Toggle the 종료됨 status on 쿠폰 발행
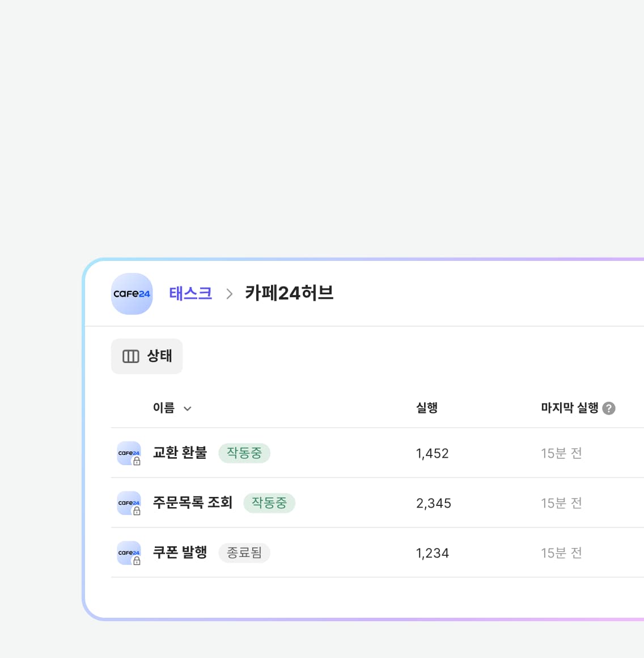This screenshot has height=658, width=644. [244, 553]
